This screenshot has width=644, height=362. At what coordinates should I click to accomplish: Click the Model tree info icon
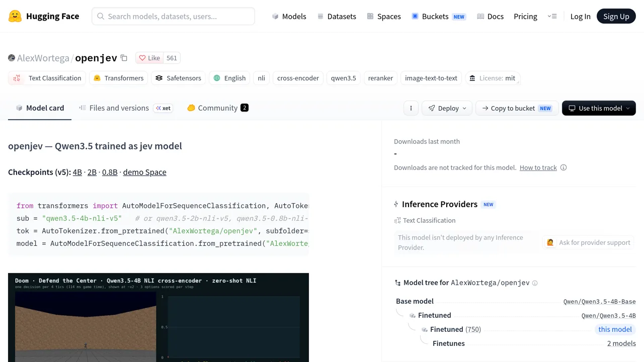[535, 283]
